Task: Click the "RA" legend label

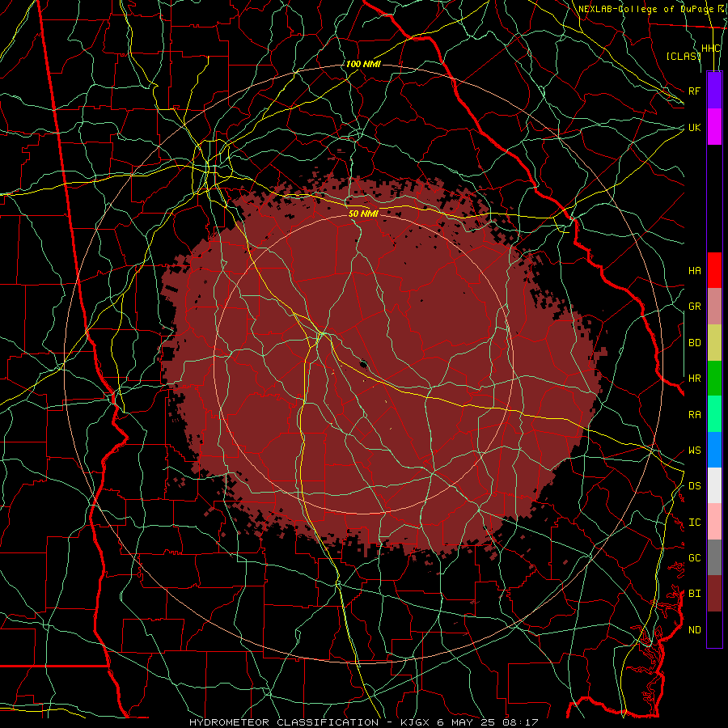Action: pyautogui.click(x=695, y=415)
